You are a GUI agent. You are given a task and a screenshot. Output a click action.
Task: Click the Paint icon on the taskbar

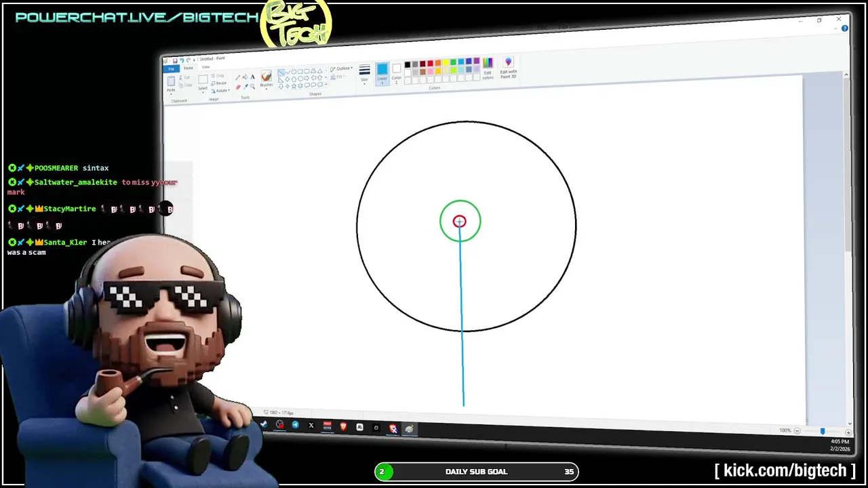(x=410, y=429)
